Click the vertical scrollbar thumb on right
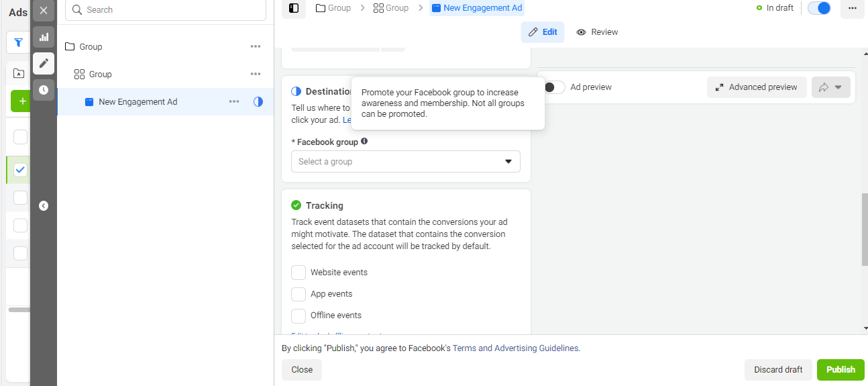This screenshot has height=386, width=868. tap(865, 230)
